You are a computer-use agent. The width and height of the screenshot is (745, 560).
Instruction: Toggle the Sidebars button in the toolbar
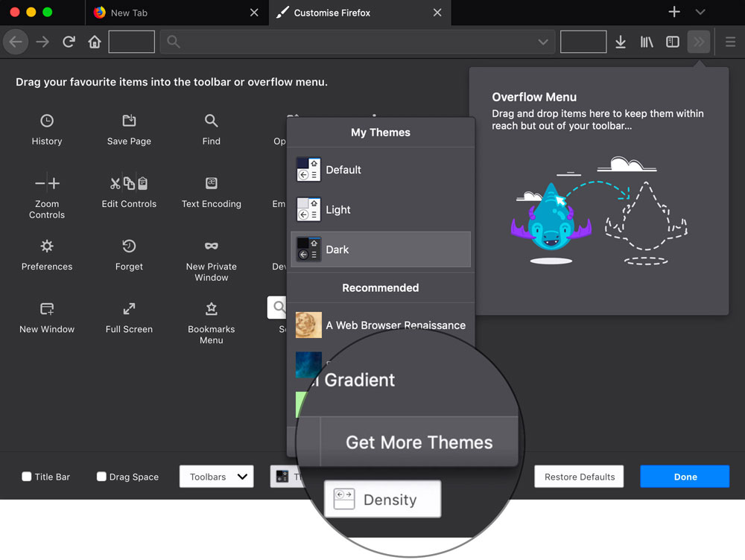pyautogui.click(x=672, y=42)
